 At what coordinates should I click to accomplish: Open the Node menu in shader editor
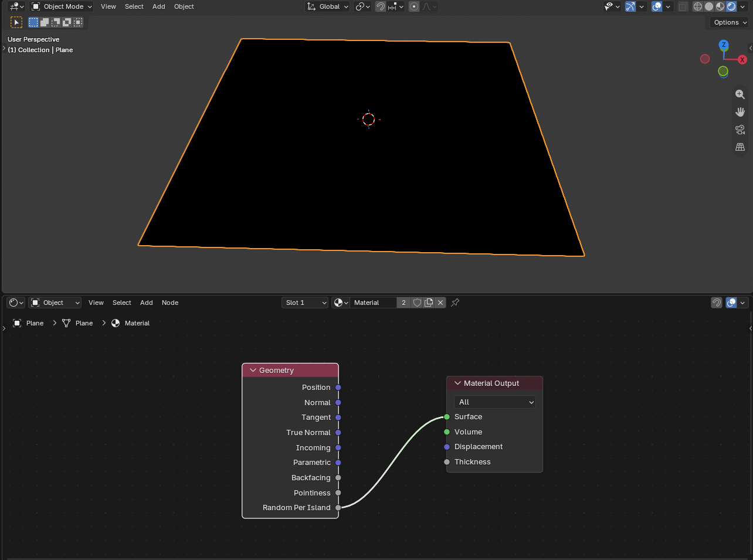point(170,303)
